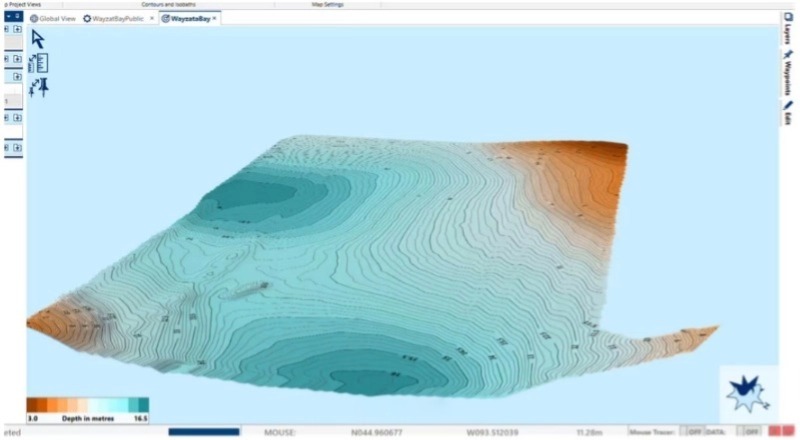800x440 pixels.
Task: Click the depth in metres color legend
Action: 87,409
